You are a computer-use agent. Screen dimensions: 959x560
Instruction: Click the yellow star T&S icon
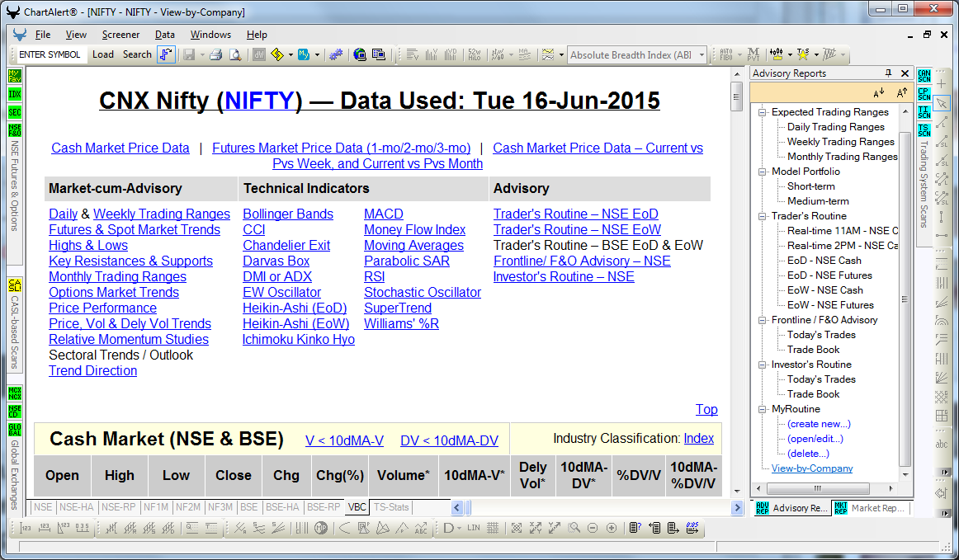coord(803,55)
